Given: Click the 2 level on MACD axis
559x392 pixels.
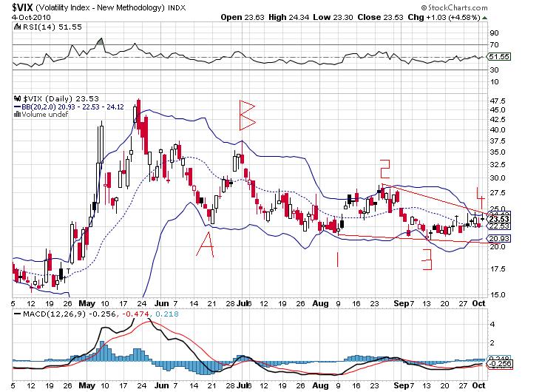Looking at the screenshot, I should click(x=492, y=343).
